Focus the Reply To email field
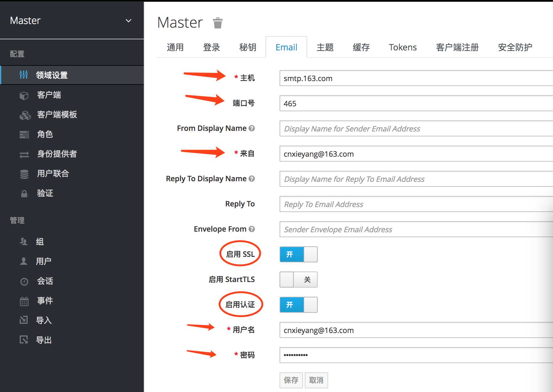 [x=416, y=204]
